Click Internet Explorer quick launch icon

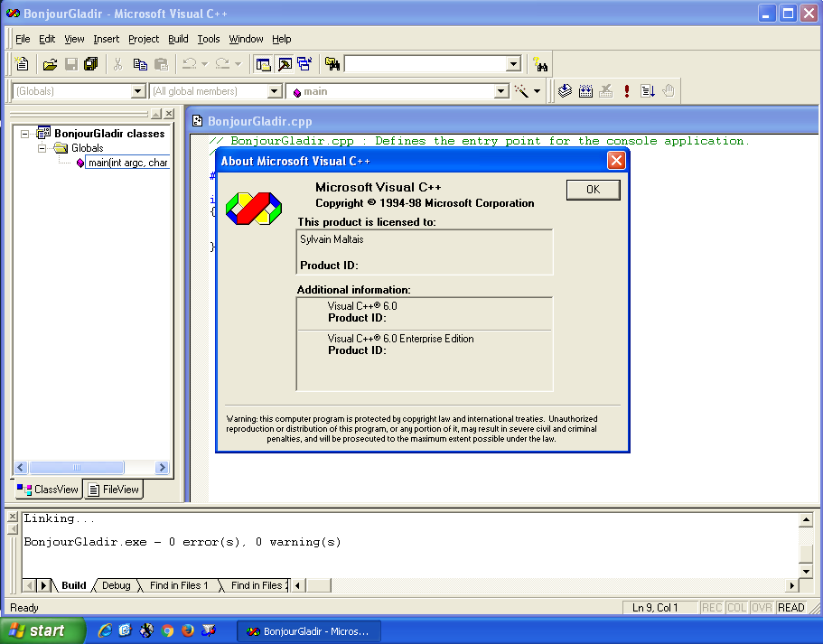point(105,630)
